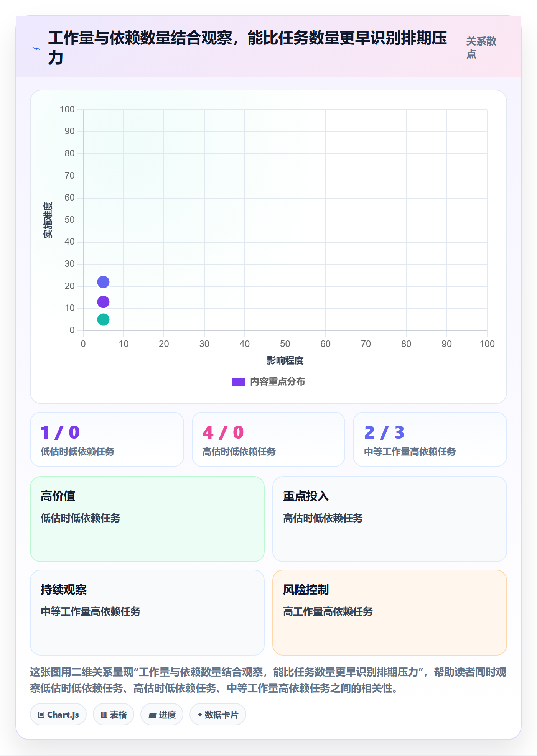Click the 4 / 0 stat value
537x756 pixels.
[223, 432]
